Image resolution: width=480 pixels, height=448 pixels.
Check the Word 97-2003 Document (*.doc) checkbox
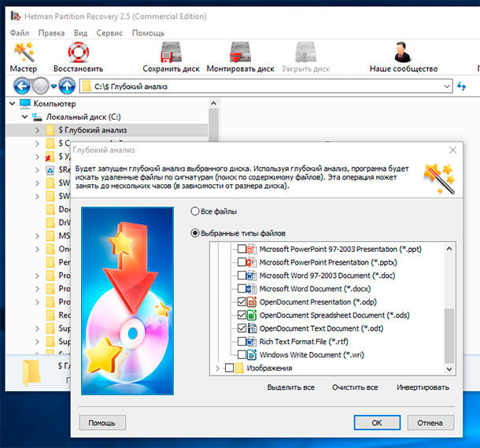coord(242,276)
